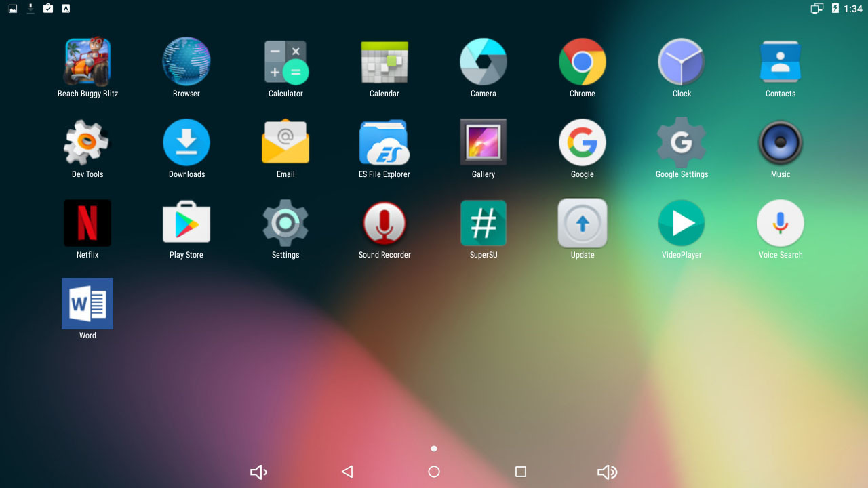Open the Settings app
The height and width of the screenshot is (488, 868).
point(285,223)
